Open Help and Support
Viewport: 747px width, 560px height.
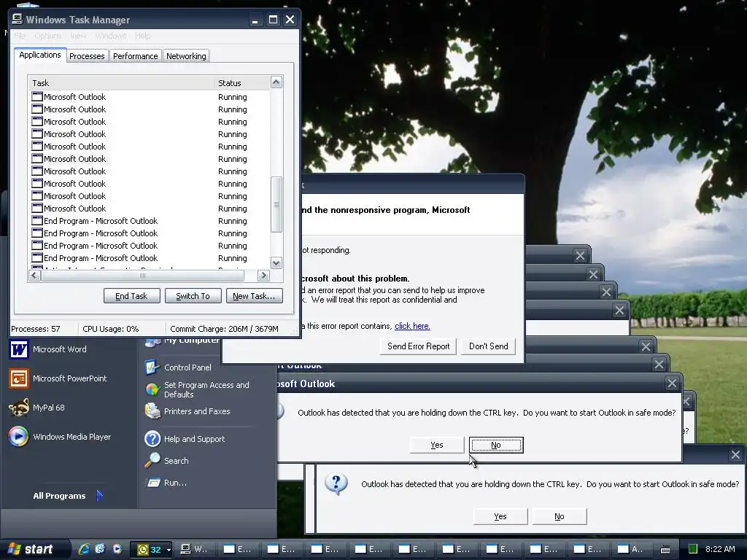point(185,438)
